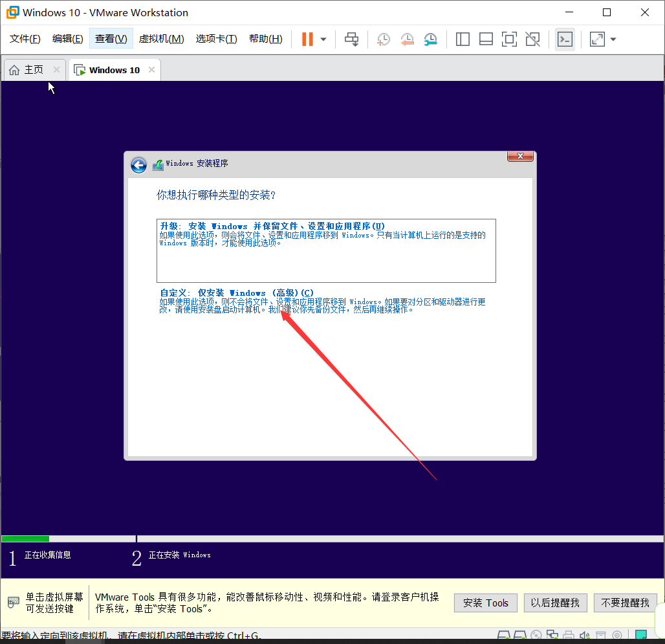This screenshot has width=665, height=644.
Task: Open the 虚拟机(M) menu
Action: [x=161, y=39]
